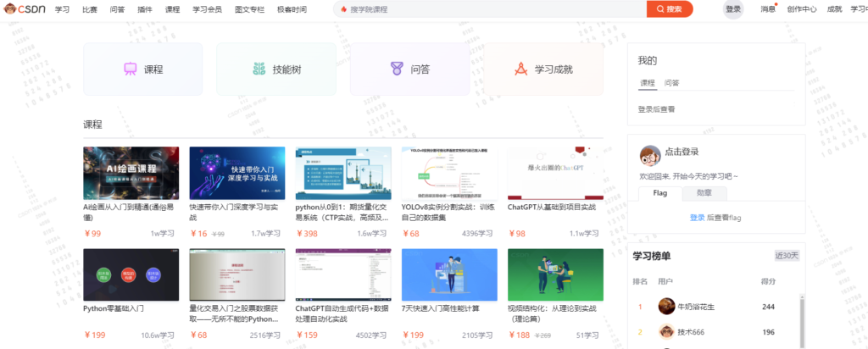Click title AI绘画从入门到精通

pos(128,213)
